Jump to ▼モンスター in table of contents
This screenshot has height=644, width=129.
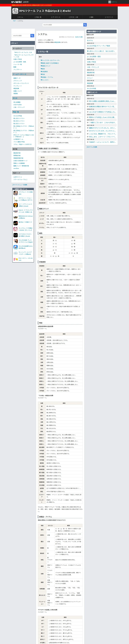[x=45, y=80]
